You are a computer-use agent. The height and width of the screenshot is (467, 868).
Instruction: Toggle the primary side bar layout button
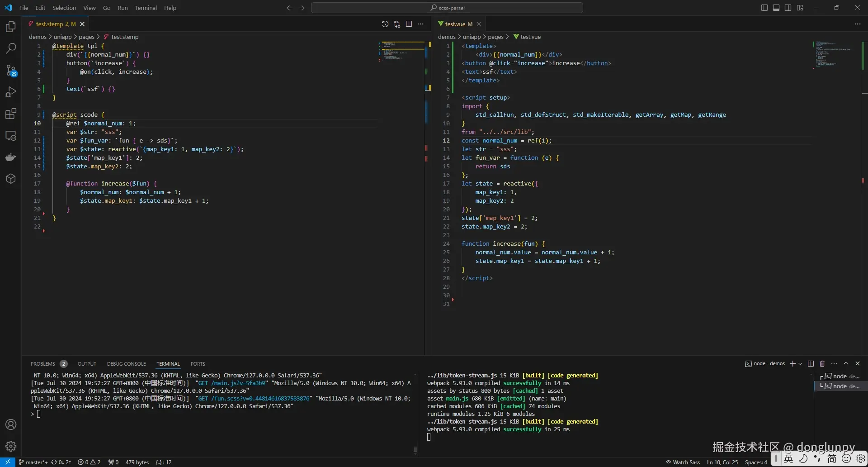(764, 8)
